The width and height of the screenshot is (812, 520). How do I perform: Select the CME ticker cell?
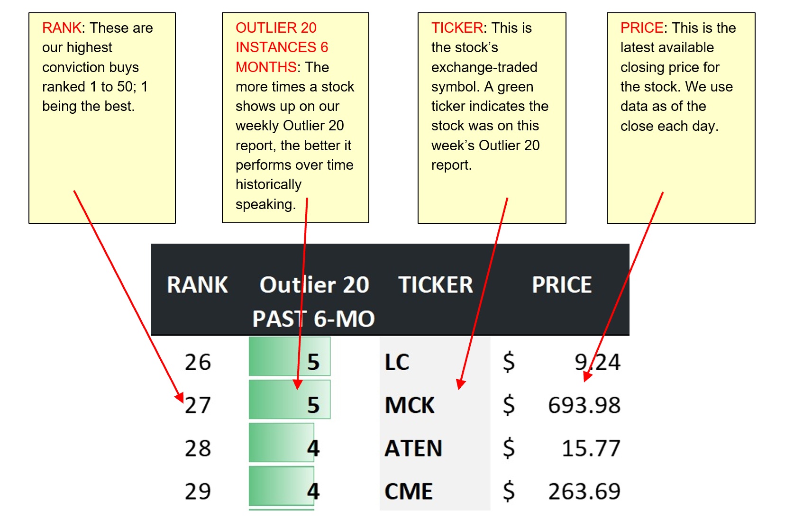pyautogui.click(x=435, y=491)
